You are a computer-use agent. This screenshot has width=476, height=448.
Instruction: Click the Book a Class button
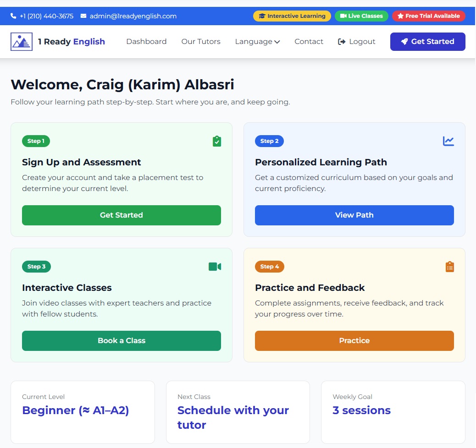coord(122,341)
